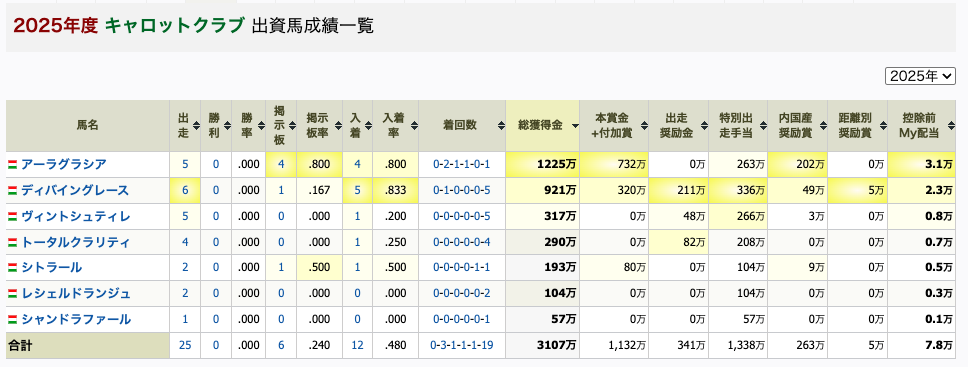This screenshot has height=367, width=968.
Task: Click the flag icon beside シャンドラファール
Action: tap(12, 319)
